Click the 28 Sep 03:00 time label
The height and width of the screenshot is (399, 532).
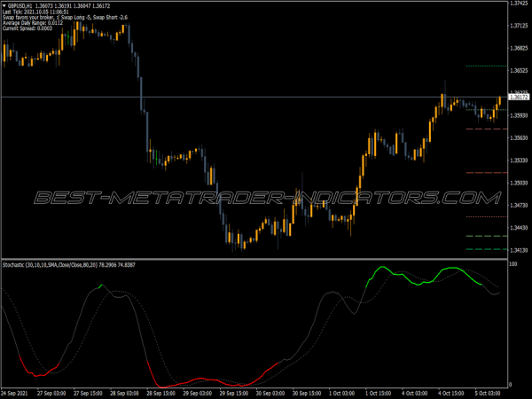click(x=124, y=393)
